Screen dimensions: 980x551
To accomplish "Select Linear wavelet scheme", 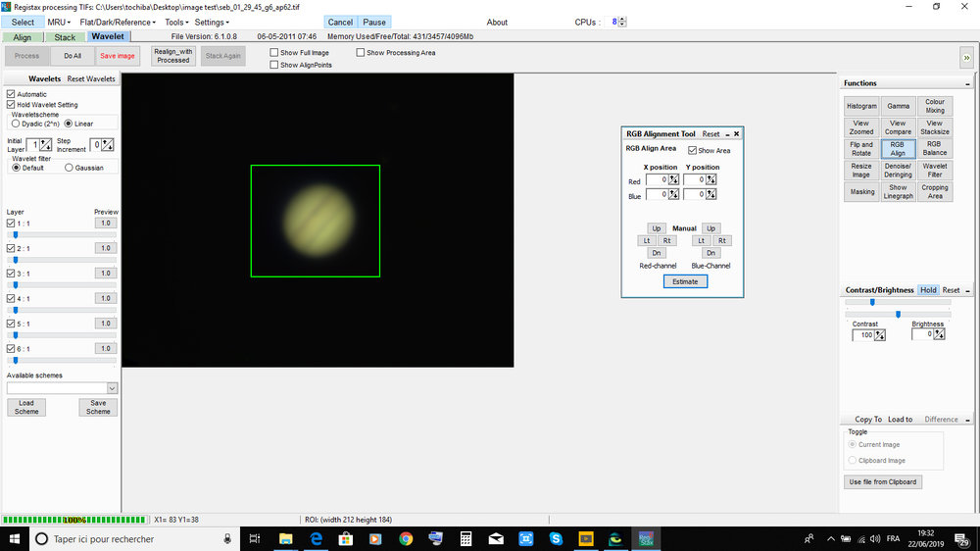I will (x=69, y=124).
